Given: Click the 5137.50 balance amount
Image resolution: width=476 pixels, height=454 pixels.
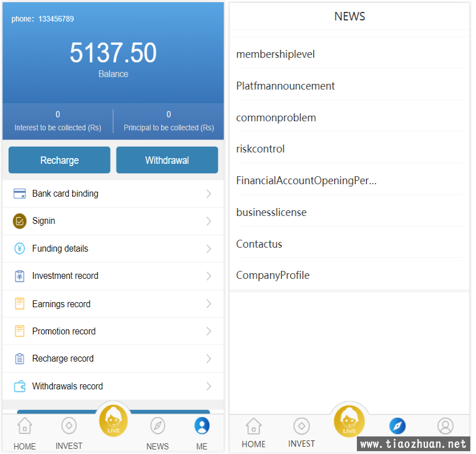Looking at the screenshot, I should point(113,53).
